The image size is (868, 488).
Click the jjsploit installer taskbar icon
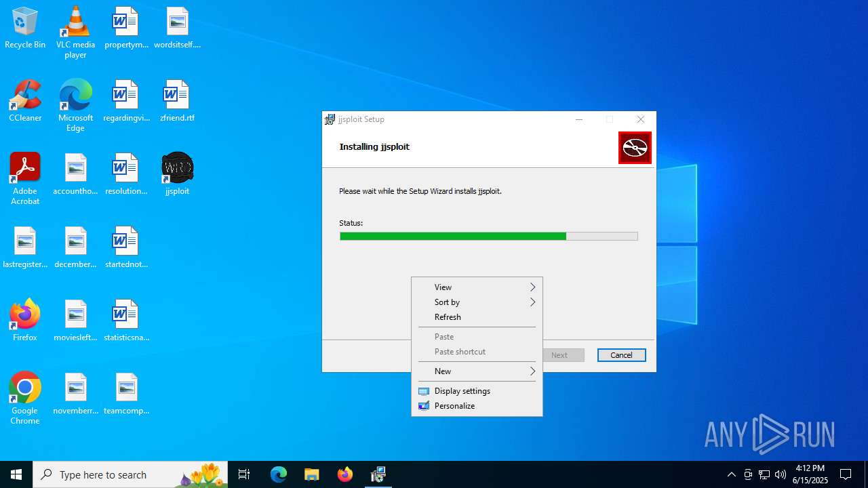pyautogui.click(x=378, y=474)
